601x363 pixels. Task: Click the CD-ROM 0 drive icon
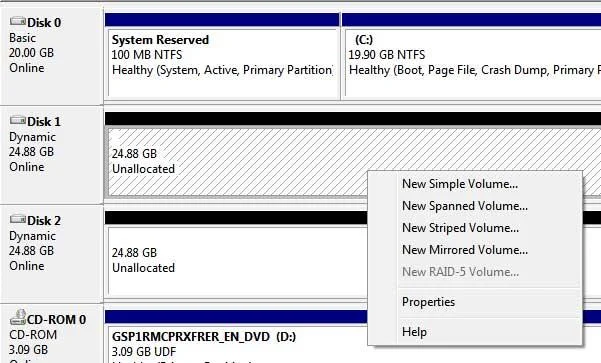tap(18, 317)
